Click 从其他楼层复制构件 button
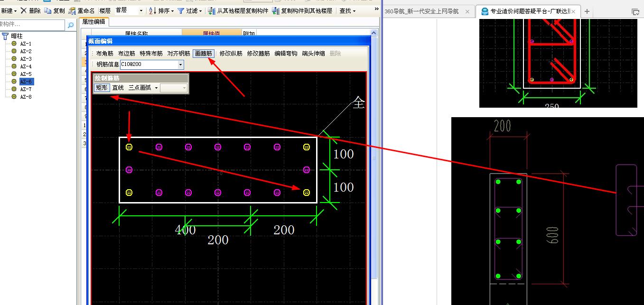 pyautogui.click(x=238, y=10)
